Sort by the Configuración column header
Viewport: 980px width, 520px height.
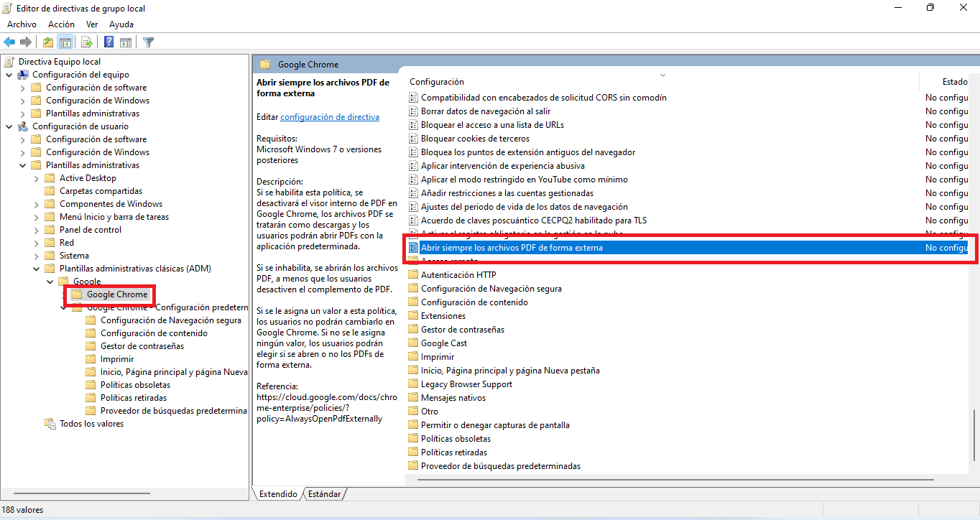[437, 82]
